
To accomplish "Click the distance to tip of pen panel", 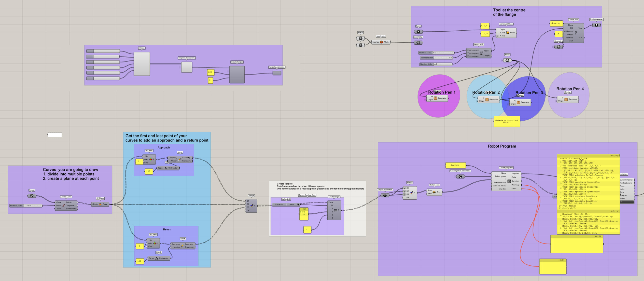I will point(506,122).
